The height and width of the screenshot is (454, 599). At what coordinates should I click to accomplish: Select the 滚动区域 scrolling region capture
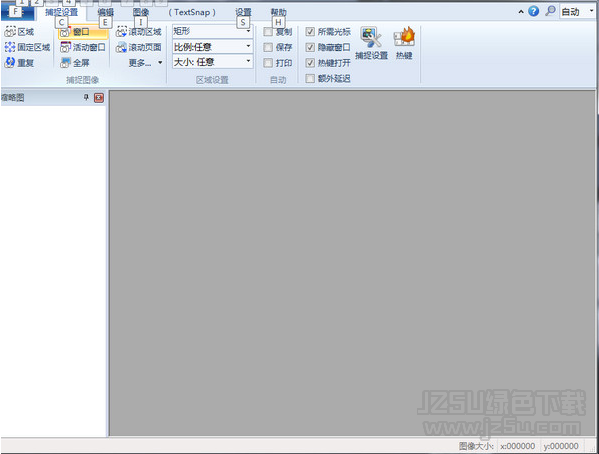coord(139,32)
